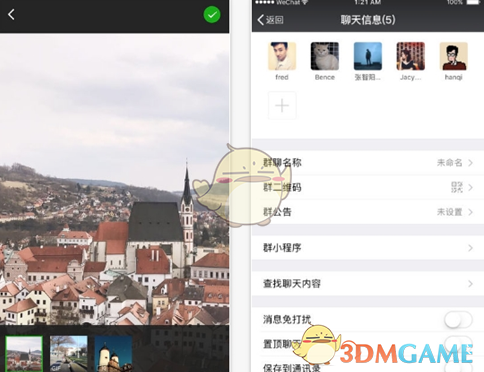
Task: Open 群二维码 row
Action: coord(368,187)
